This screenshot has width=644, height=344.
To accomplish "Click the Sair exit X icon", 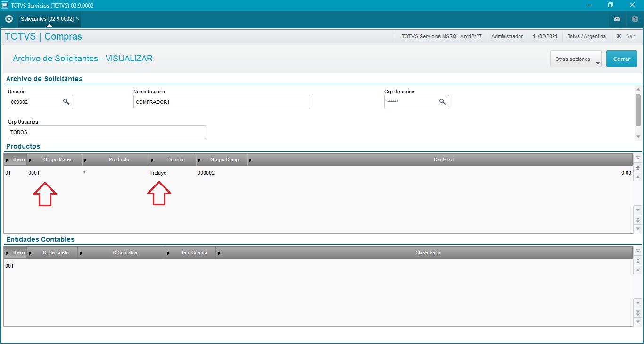I will click(x=619, y=36).
